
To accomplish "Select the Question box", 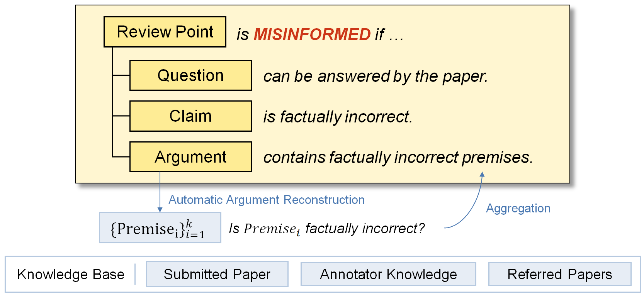I will click(x=190, y=75).
